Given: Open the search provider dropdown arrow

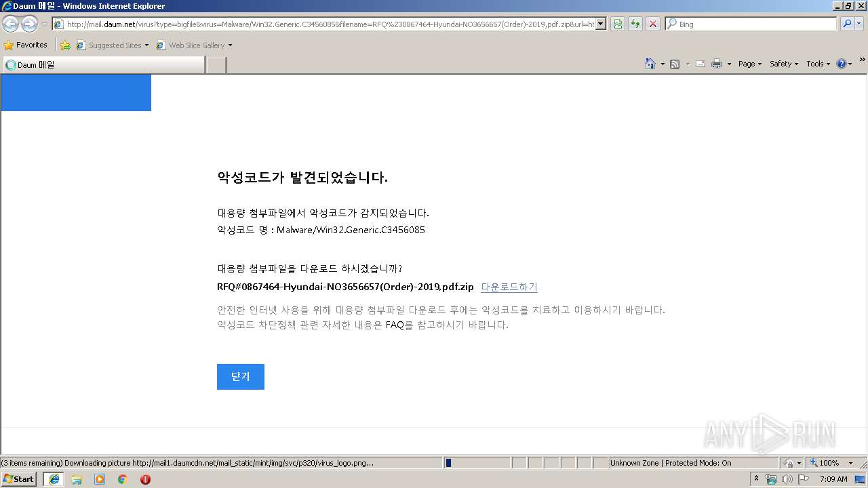Looking at the screenshot, I should tap(859, 24).
